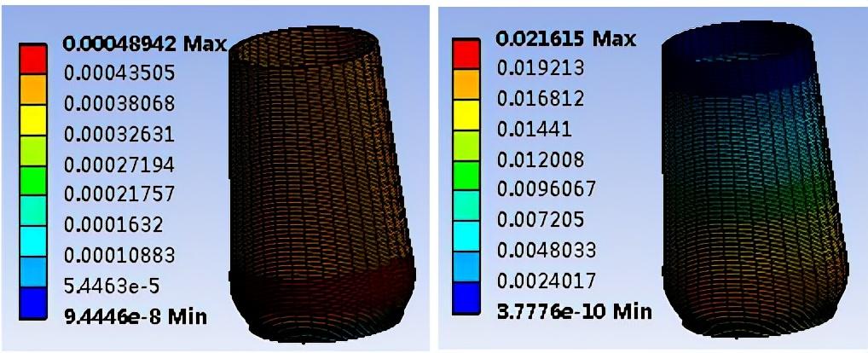Select the green band between 0.00027194 and 0.00021757
This screenshot has width=868, height=353.
(x=32, y=181)
